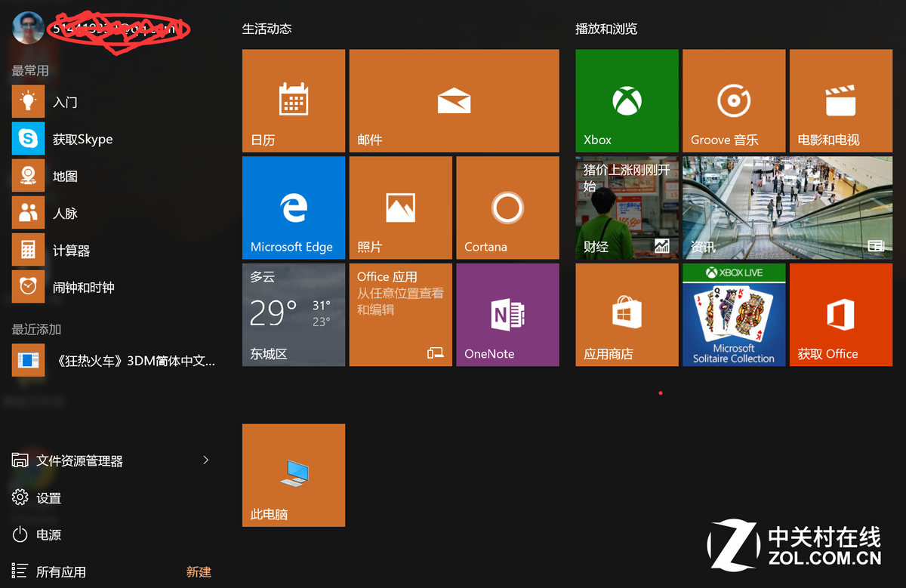Open the Office 应用 tile

[401, 315]
